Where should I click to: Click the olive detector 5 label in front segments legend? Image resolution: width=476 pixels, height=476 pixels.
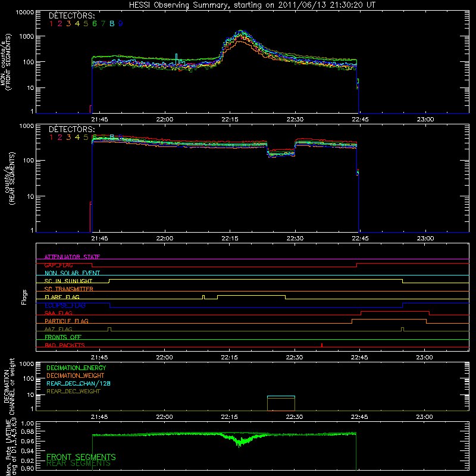(x=86, y=24)
